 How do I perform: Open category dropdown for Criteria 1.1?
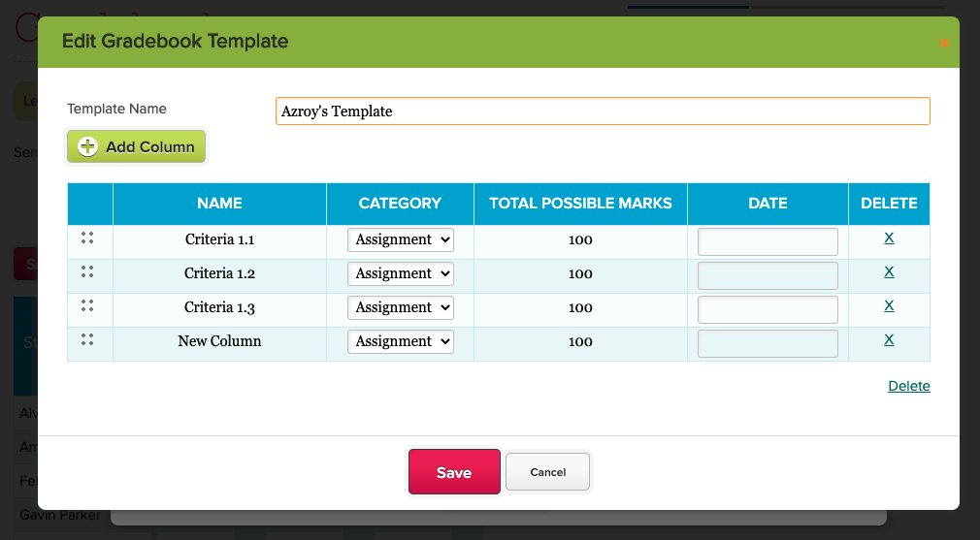coord(401,239)
